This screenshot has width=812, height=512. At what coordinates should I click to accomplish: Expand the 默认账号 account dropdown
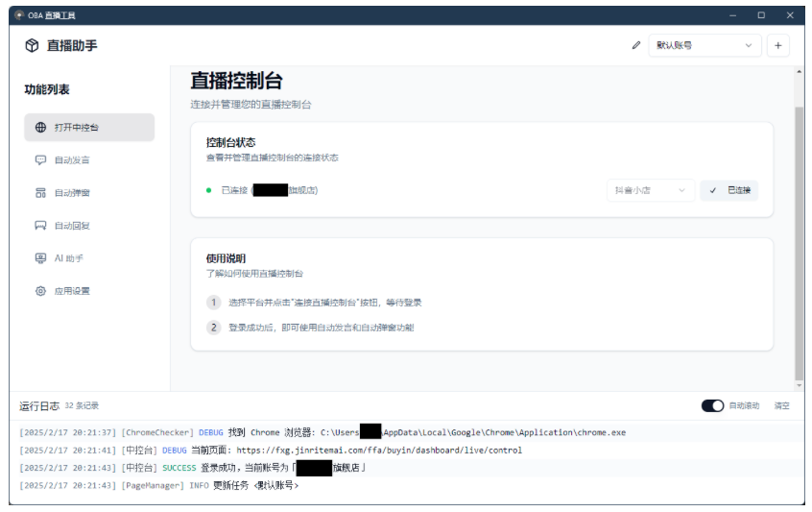tap(705, 45)
